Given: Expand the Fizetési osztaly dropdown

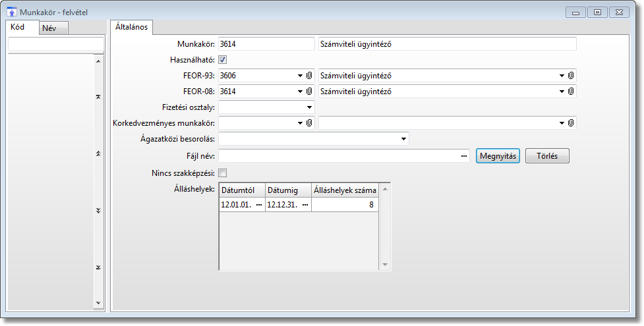Looking at the screenshot, I should pos(309,107).
